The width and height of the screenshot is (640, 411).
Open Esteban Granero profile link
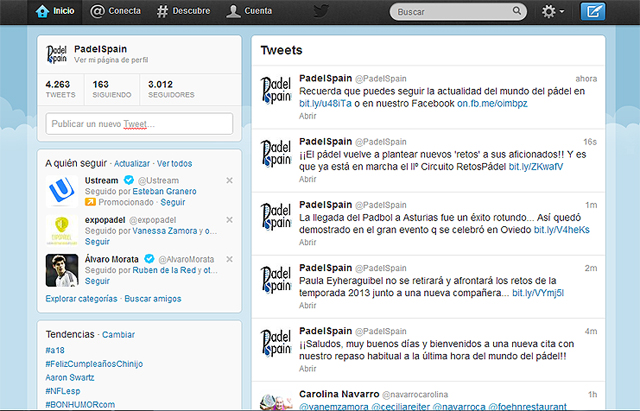point(164,191)
